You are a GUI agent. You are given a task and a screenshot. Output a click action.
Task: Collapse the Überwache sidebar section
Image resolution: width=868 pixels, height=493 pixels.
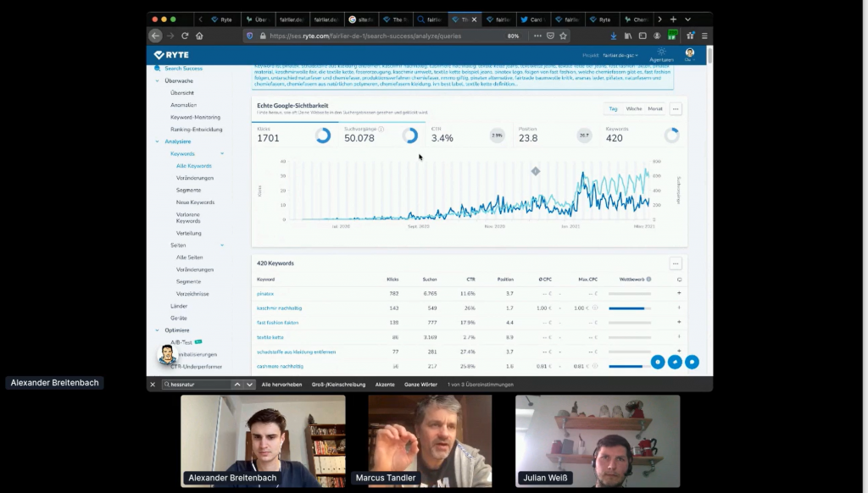(x=157, y=80)
